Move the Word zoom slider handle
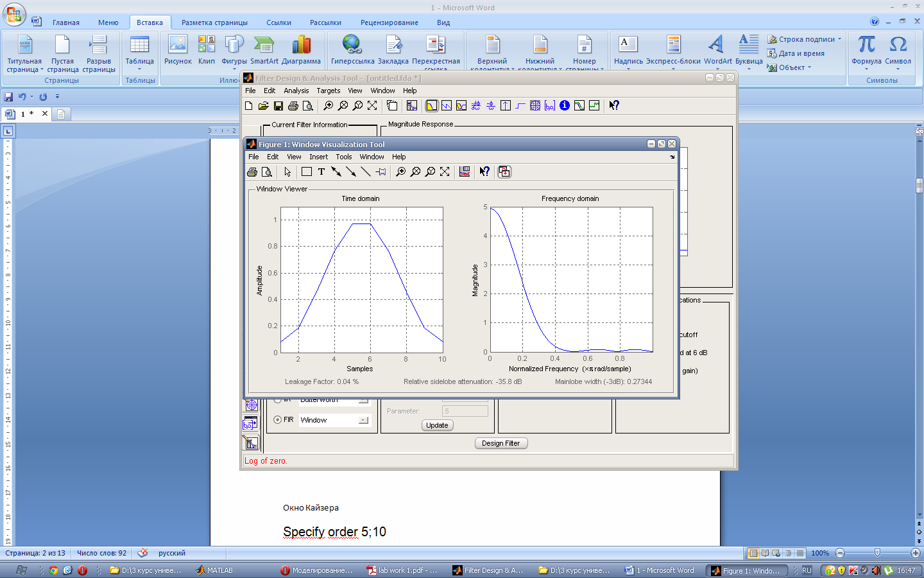This screenshot has height=578, width=924. click(877, 553)
